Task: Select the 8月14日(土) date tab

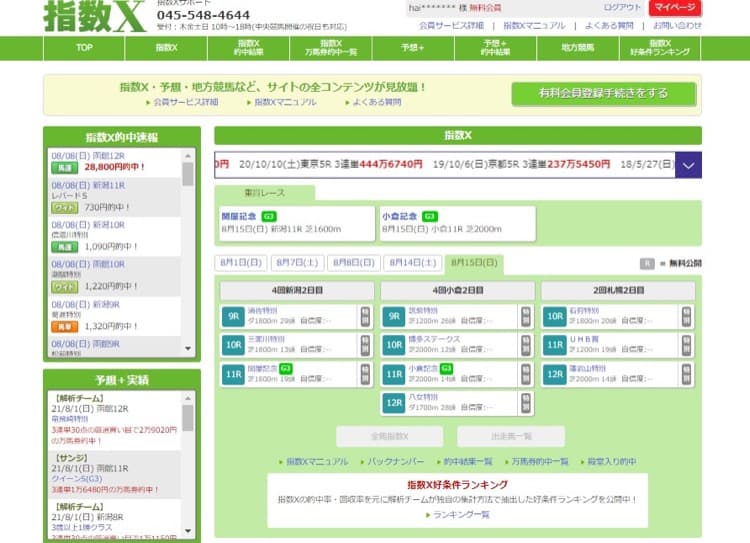Action: 412,263
